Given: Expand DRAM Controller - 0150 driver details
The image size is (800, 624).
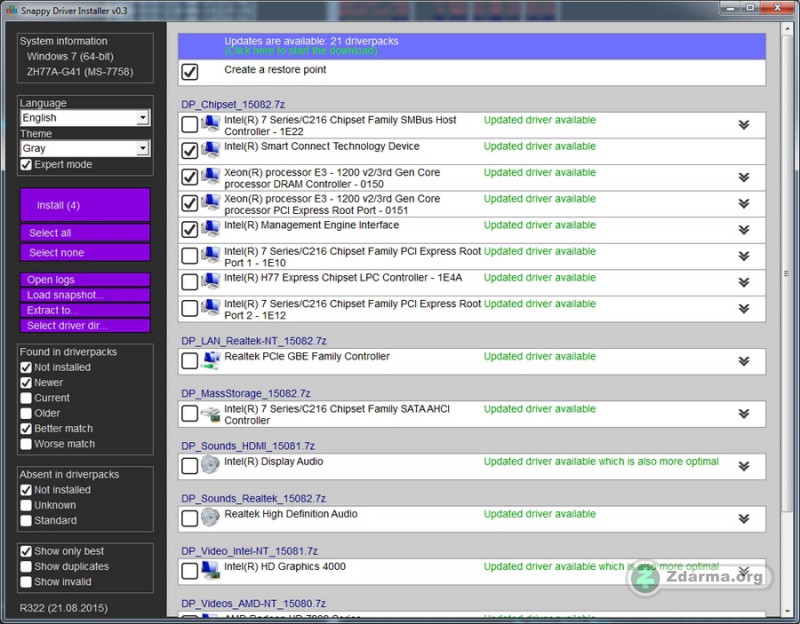Looking at the screenshot, I should click(x=744, y=177).
